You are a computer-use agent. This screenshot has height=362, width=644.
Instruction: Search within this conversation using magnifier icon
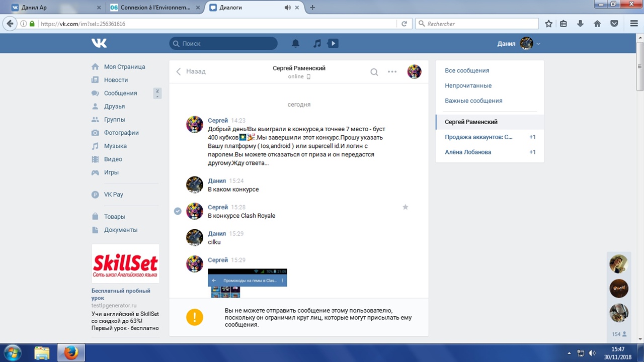coord(374,72)
